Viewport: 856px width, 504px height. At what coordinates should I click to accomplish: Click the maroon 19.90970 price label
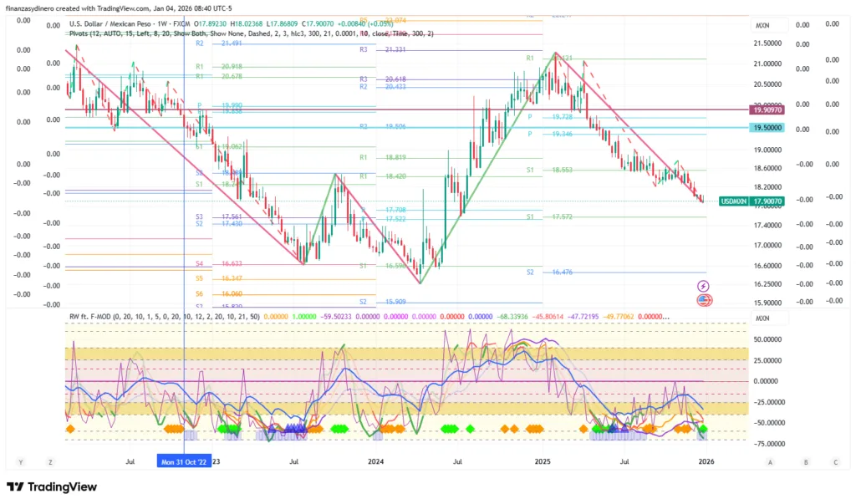coord(767,109)
